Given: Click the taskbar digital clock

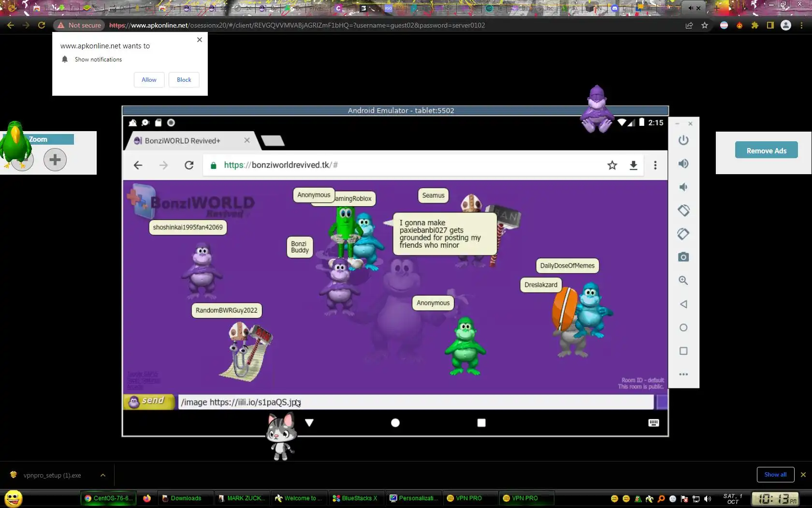Looking at the screenshot, I should tap(775, 499).
